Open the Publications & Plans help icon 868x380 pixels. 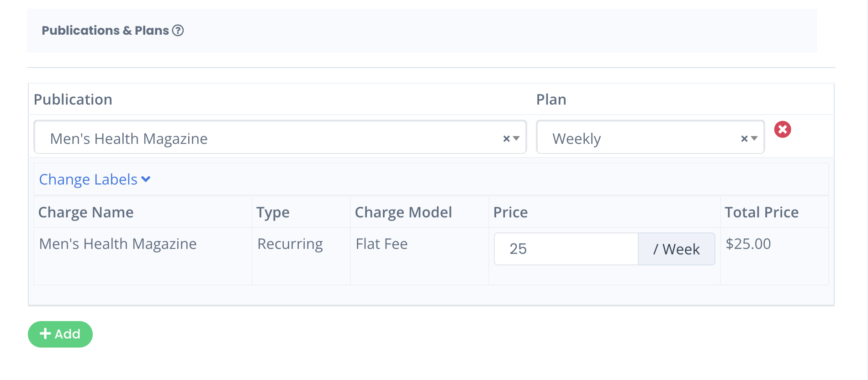(178, 31)
